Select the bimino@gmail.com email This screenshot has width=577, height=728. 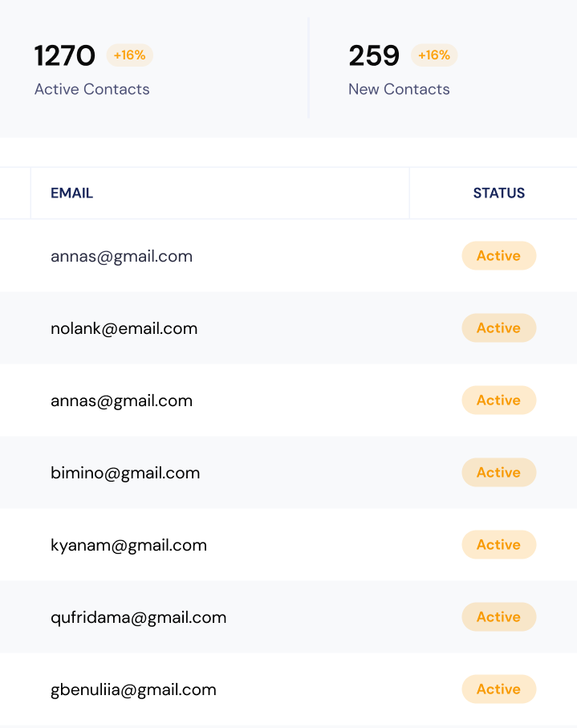tap(125, 473)
